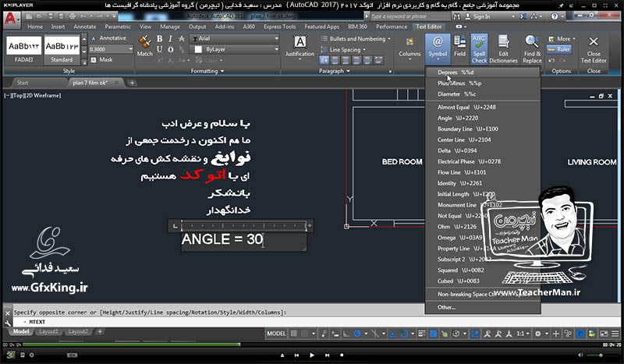Select the Standard text style
This screenshot has height=364, width=624.
(x=62, y=50)
